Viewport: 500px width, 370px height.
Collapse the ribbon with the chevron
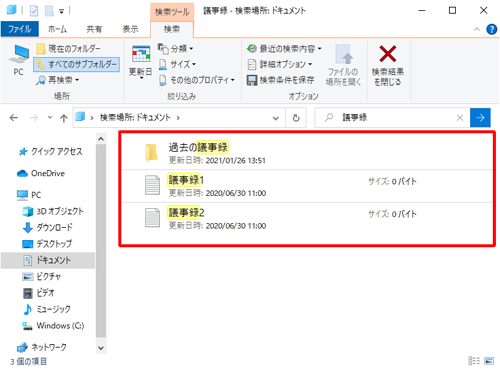pyautogui.click(x=477, y=30)
